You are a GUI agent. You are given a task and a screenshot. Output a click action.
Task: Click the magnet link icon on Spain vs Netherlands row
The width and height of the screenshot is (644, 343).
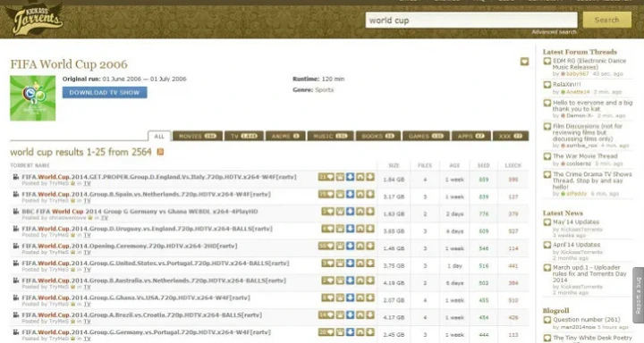click(360, 194)
